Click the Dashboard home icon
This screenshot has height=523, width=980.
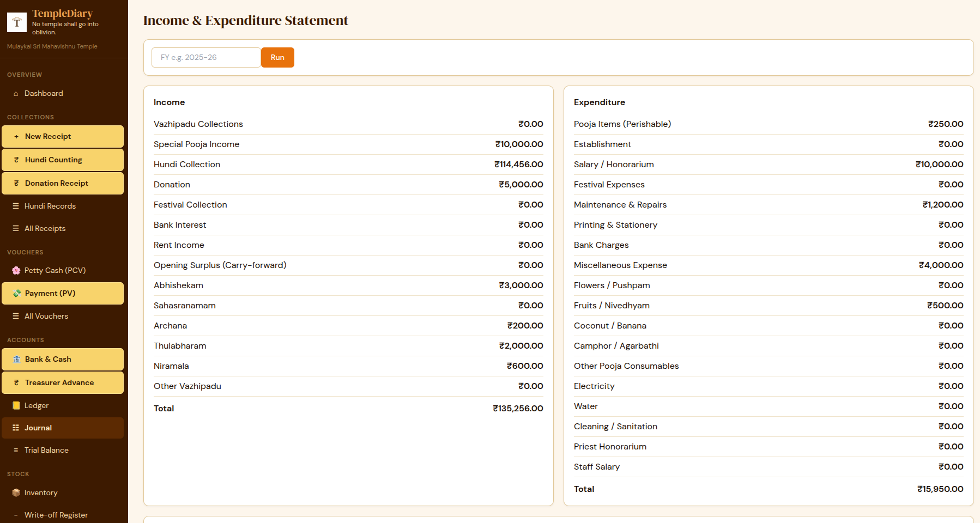point(16,94)
